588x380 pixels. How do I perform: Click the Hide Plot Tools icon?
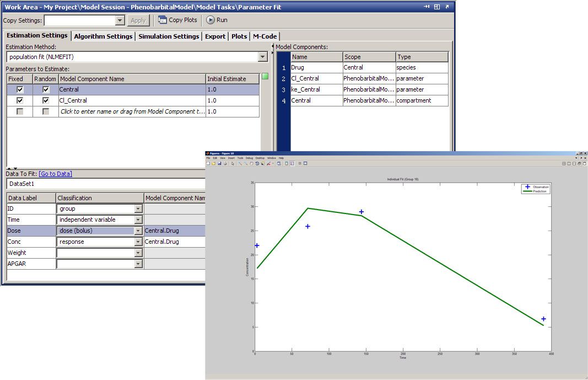(x=300, y=164)
